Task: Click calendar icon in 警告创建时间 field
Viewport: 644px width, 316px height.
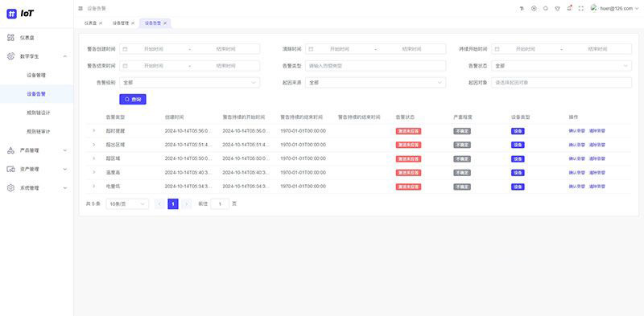Action: (x=126, y=49)
